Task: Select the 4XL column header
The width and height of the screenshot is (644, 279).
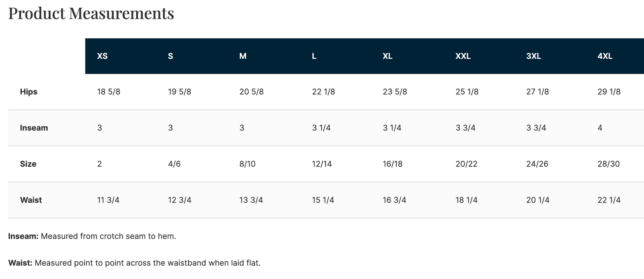Action: pos(605,56)
